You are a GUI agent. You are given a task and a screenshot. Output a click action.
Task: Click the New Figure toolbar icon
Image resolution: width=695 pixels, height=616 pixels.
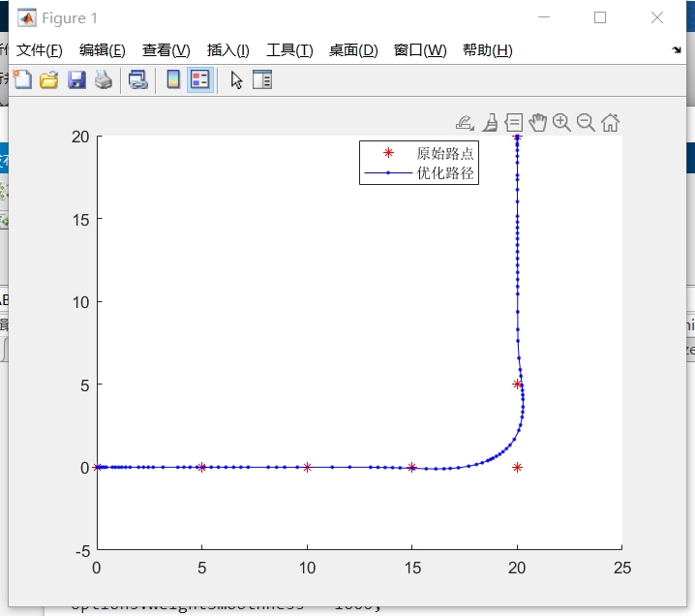coord(22,80)
